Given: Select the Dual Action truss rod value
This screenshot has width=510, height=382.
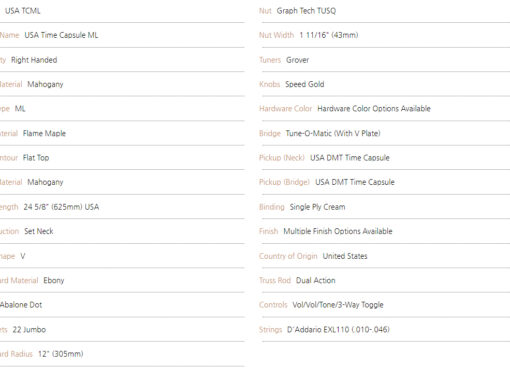Looking at the screenshot, I should point(316,280).
